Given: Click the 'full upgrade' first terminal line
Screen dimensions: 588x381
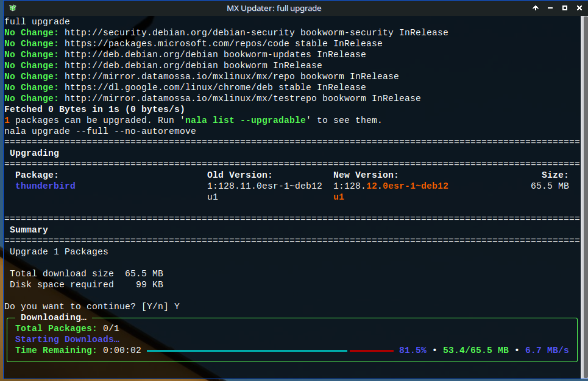Looking at the screenshot, I should tap(37, 22).
